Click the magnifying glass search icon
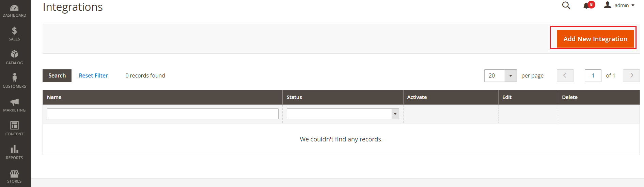Screen dimensions: 644x187 click(566, 5)
